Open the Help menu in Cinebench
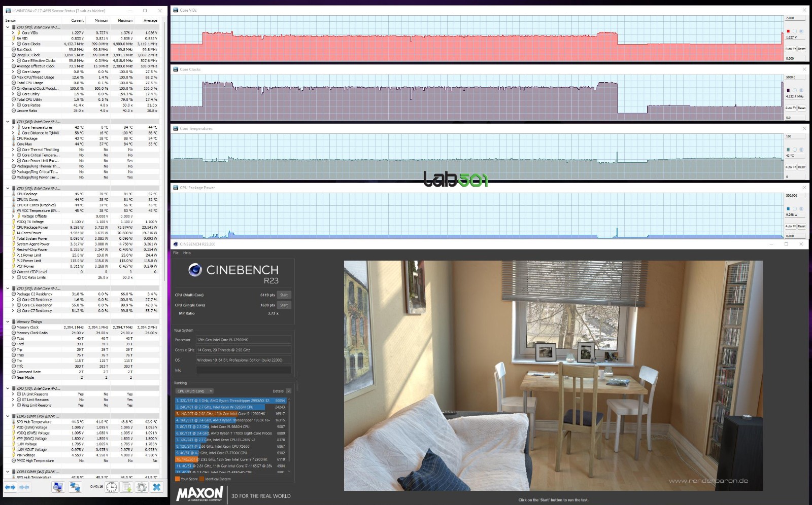 click(x=187, y=252)
